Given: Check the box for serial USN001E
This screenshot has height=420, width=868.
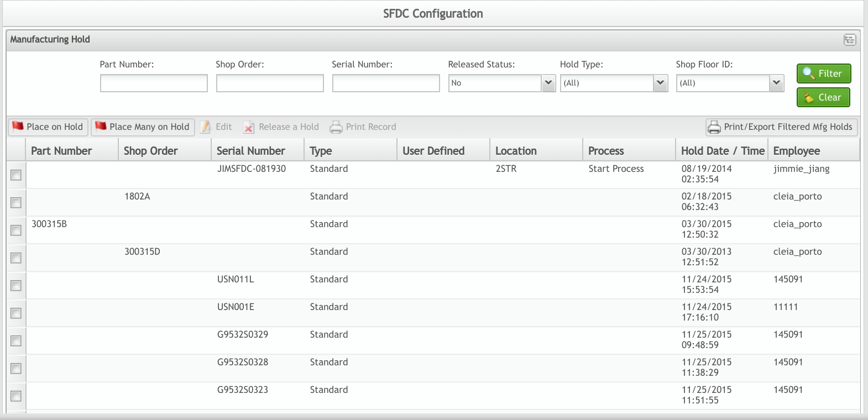Looking at the screenshot, I should [16, 313].
